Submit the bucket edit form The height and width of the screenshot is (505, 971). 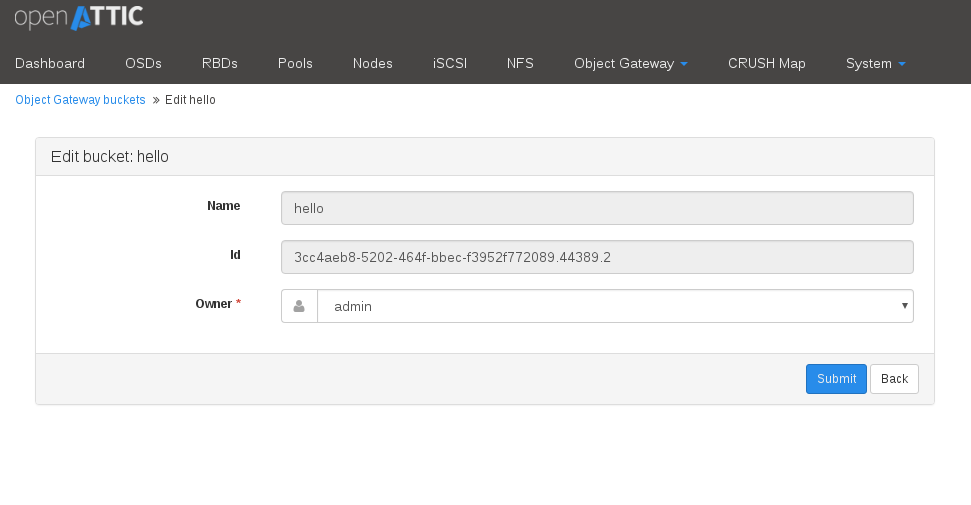(836, 379)
